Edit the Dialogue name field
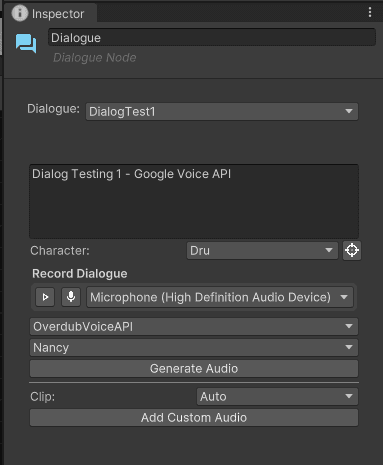 212,37
